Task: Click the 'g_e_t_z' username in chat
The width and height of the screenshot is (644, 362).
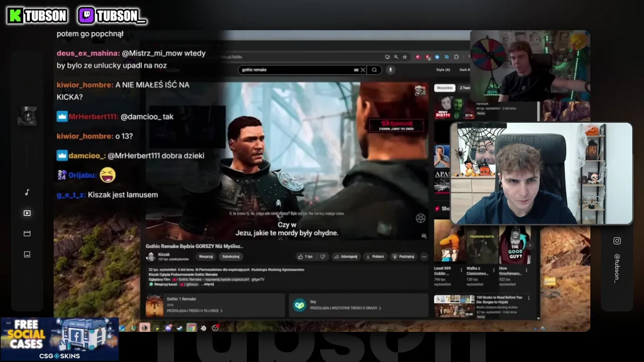Action: [71, 195]
